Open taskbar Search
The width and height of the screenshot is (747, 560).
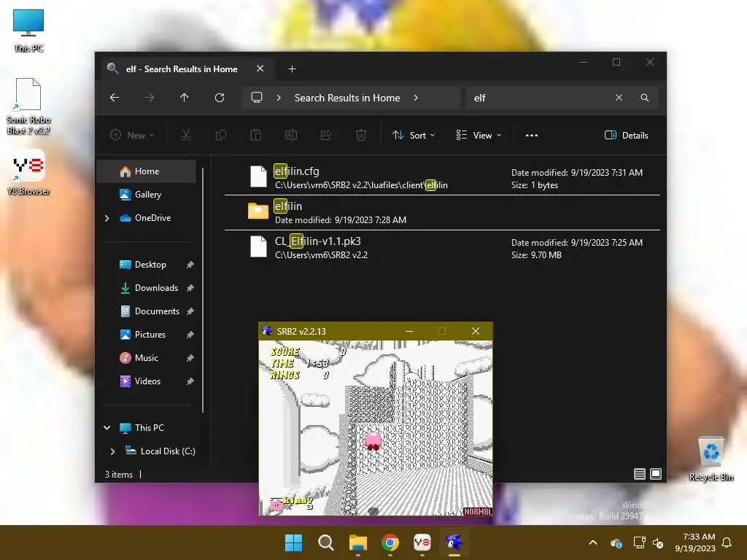(x=326, y=542)
